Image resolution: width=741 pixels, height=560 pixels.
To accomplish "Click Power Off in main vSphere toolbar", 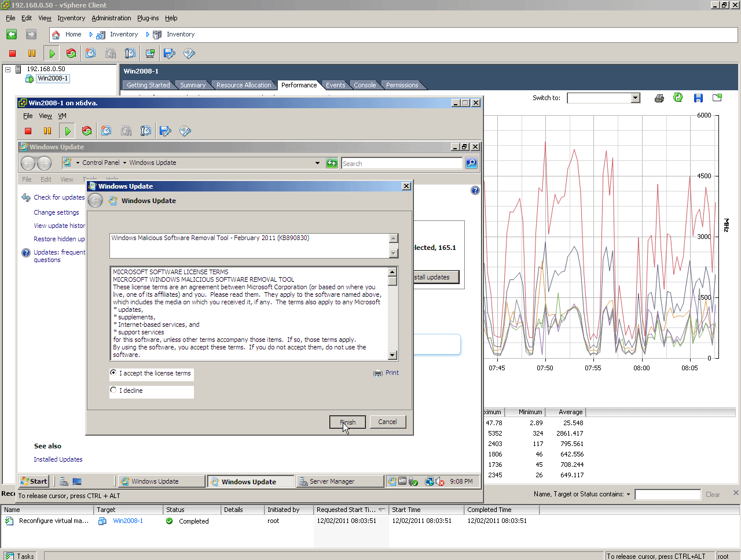I will click(12, 53).
